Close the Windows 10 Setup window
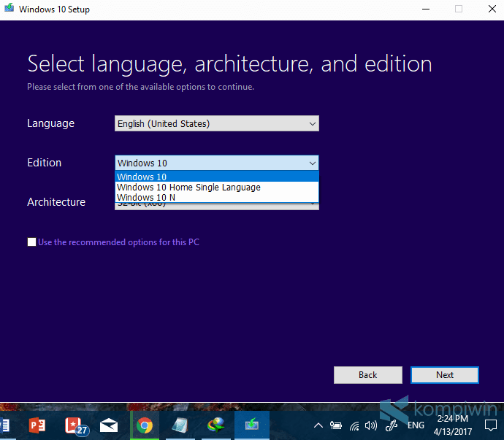 492,9
